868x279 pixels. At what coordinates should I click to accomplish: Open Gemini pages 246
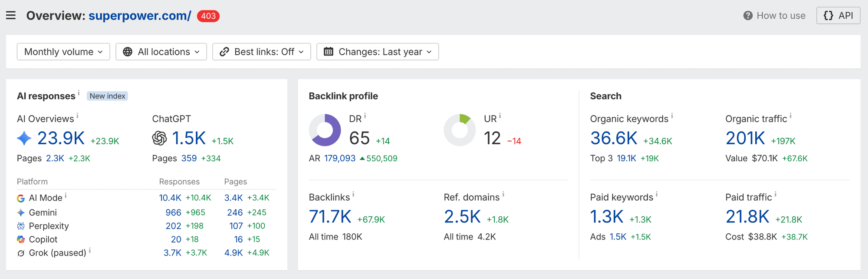(x=235, y=213)
